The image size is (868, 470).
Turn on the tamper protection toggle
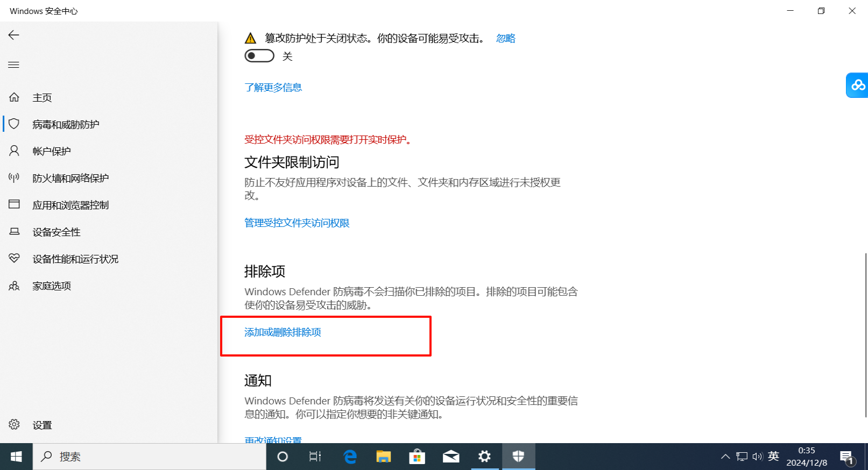pyautogui.click(x=259, y=56)
